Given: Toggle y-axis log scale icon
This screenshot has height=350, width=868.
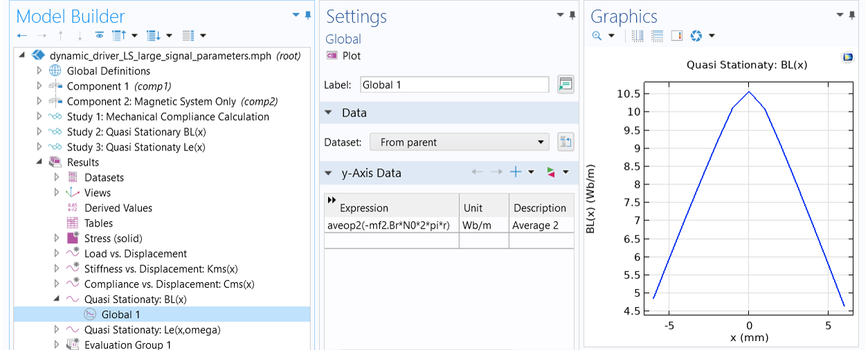Looking at the screenshot, I should coord(657,35).
